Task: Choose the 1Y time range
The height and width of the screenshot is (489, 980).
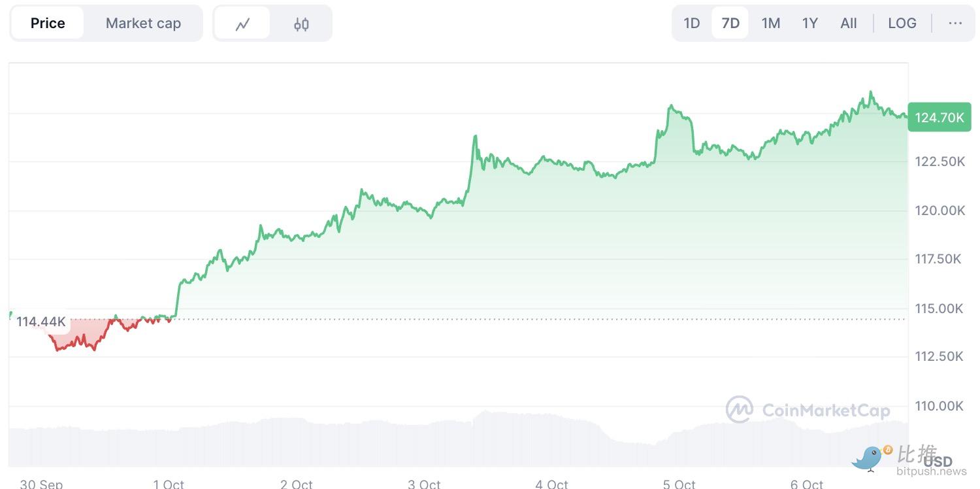Action: (809, 24)
